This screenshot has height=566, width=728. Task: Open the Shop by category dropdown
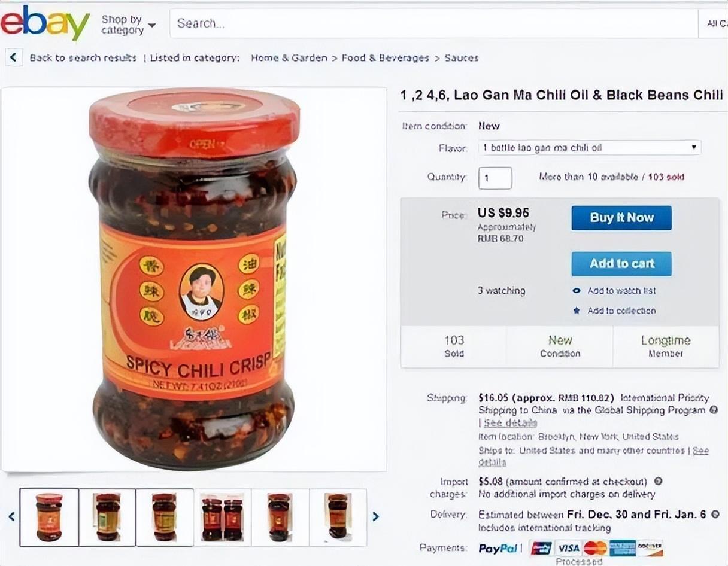[x=128, y=25]
